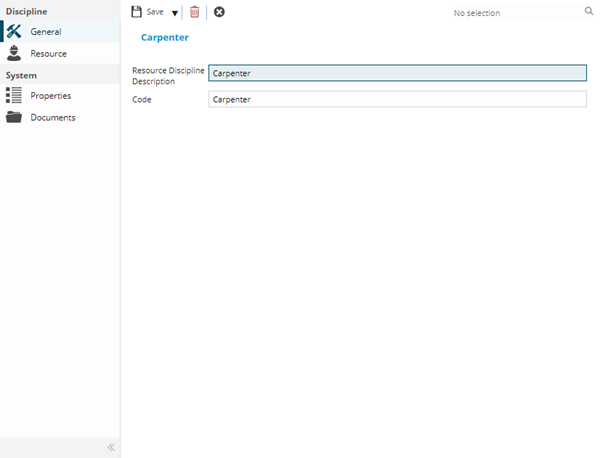Click the General tools icon in sidebar
The image size is (600, 458).
pos(14,32)
